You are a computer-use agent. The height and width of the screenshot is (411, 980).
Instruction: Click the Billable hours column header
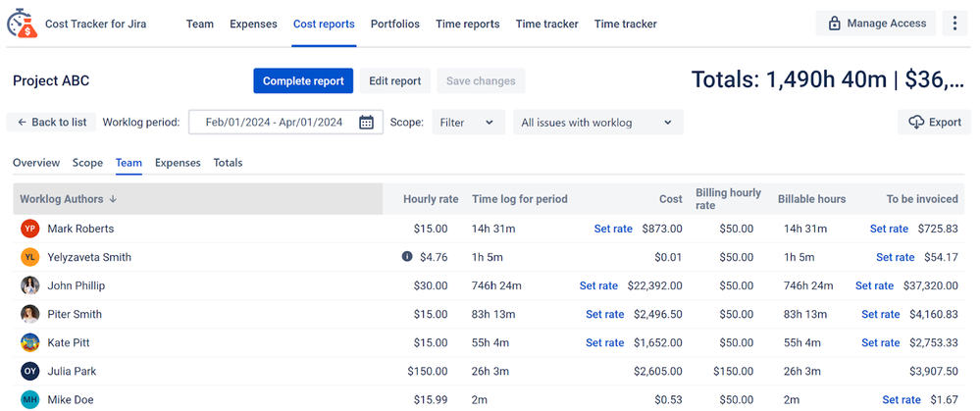point(812,198)
